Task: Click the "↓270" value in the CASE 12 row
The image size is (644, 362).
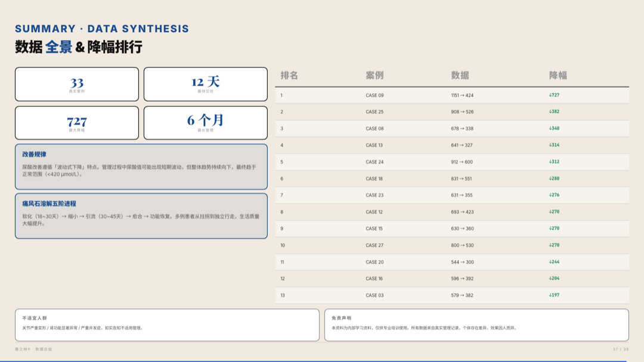Action: coord(554,212)
